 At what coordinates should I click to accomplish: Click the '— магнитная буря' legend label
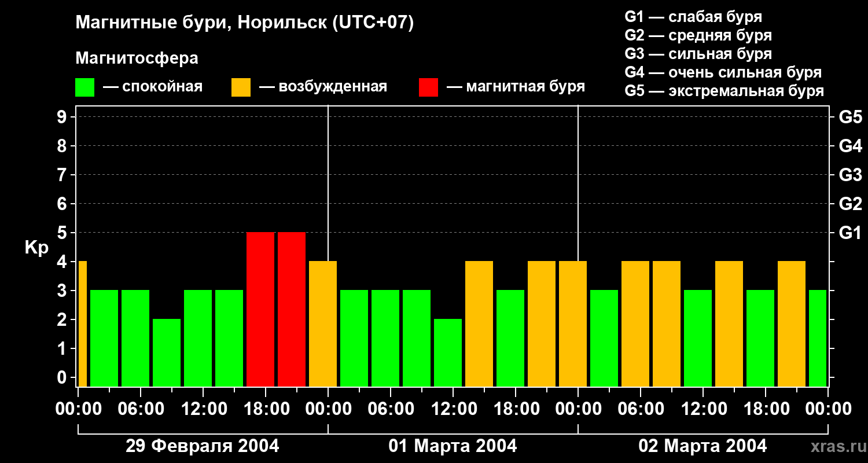[x=516, y=87]
